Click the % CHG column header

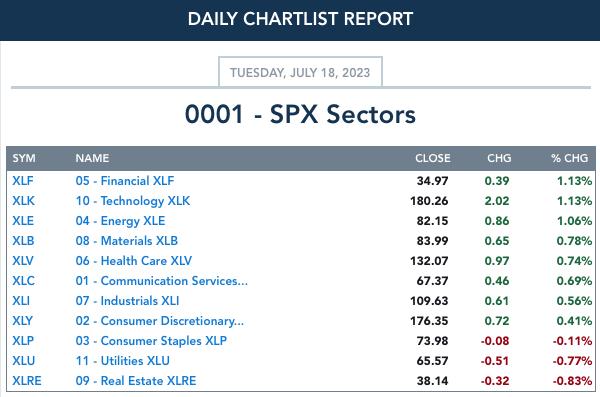click(x=569, y=158)
